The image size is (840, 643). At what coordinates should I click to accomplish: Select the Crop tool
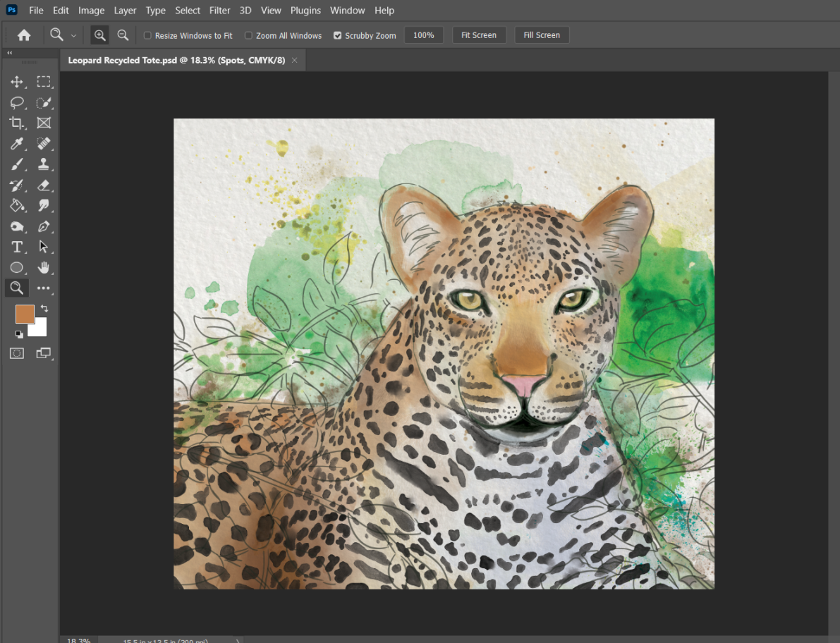(x=17, y=123)
